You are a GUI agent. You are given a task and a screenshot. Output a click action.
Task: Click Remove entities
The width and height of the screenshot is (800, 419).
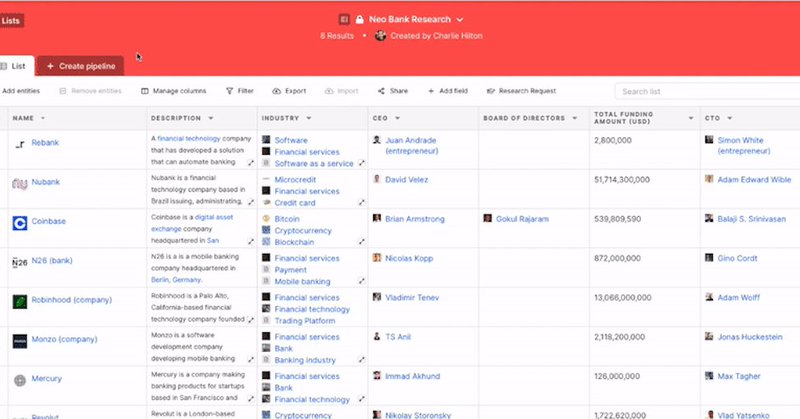(x=90, y=91)
